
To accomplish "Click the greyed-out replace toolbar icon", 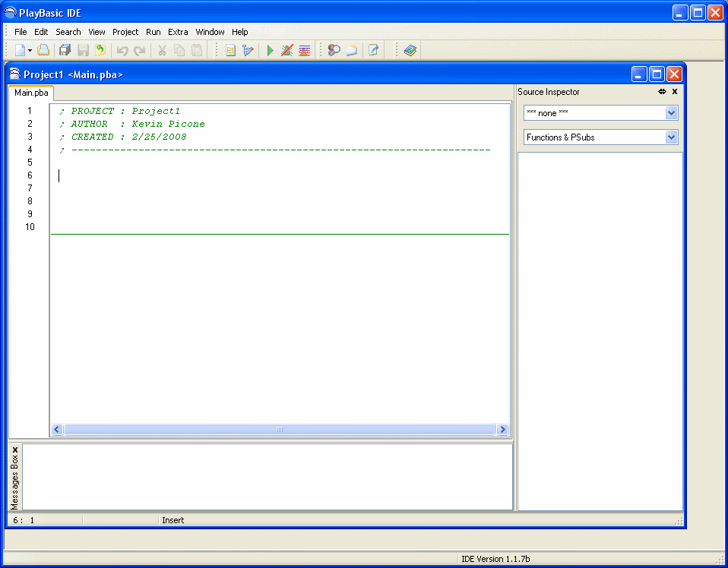I will point(352,50).
